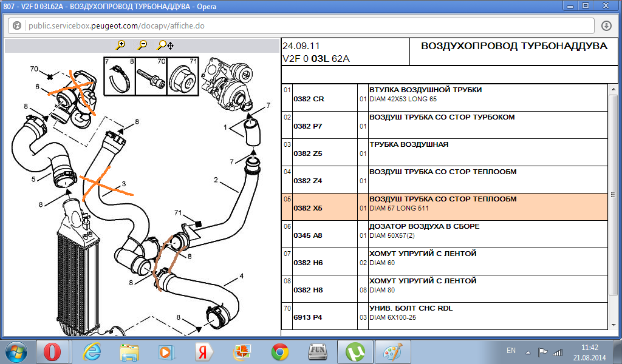This screenshot has width=622, height=364.
Task: Click the zoom out magnifier icon
Action: point(143,45)
